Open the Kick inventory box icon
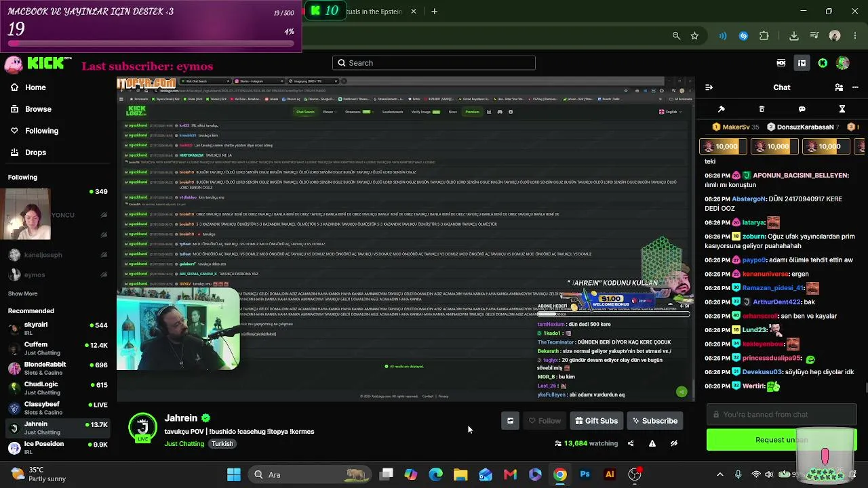Viewport: 868px width, 488px height. [x=802, y=63]
